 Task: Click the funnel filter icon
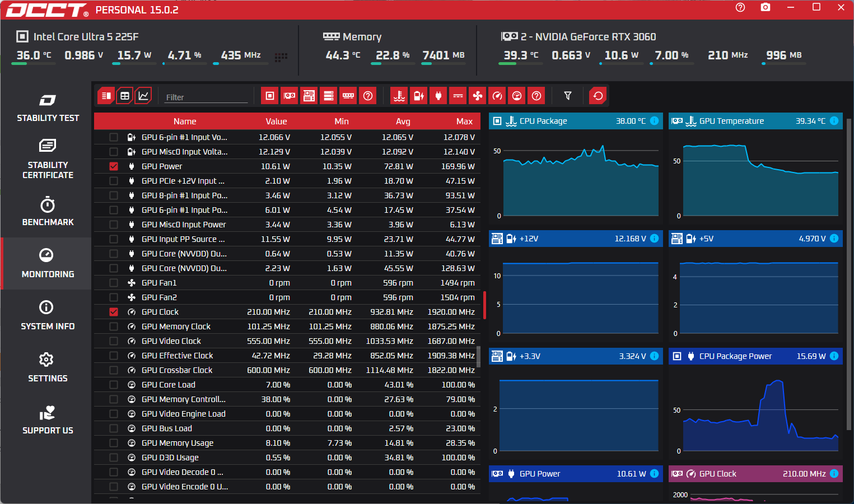click(568, 96)
